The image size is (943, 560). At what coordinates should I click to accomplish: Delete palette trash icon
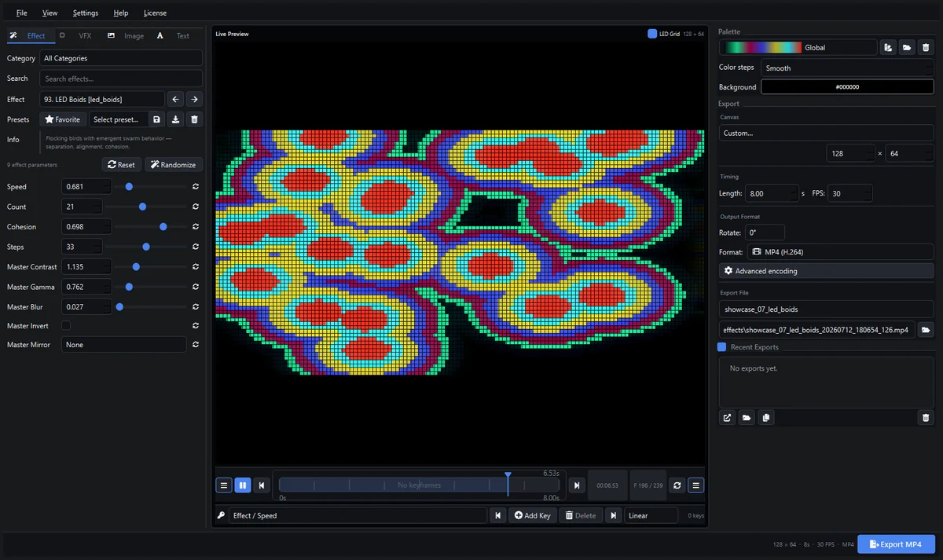pos(926,47)
